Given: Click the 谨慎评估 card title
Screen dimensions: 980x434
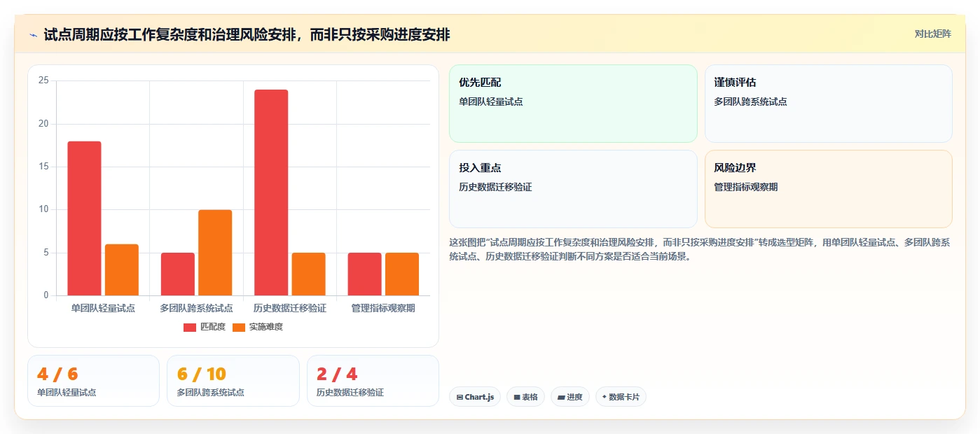Looking at the screenshot, I should tap(735, 83).
